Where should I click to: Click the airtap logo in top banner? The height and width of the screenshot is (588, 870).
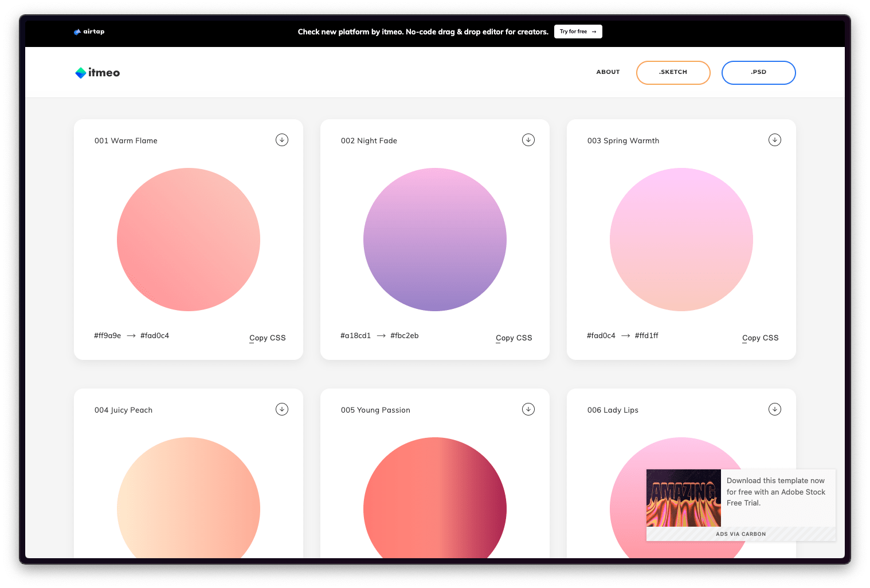89,32
